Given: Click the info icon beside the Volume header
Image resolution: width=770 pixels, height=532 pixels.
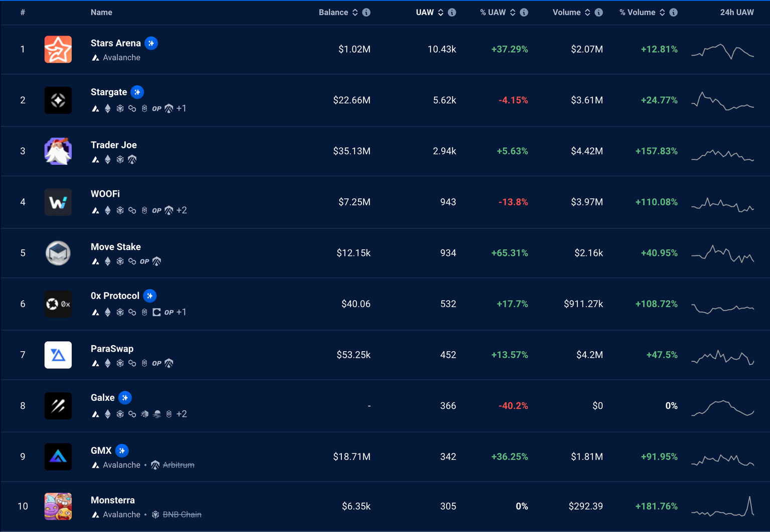Looking at the screenshot, I should [x=599, y=12].
